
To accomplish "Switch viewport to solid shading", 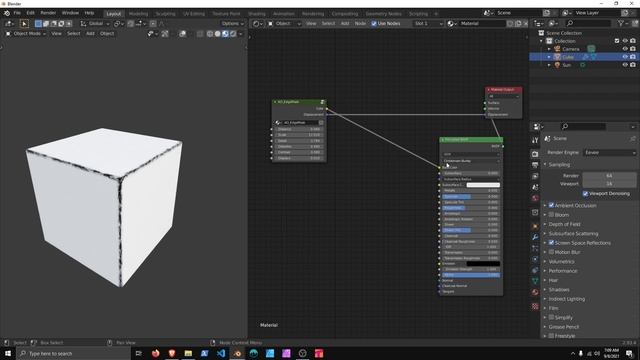I will click(218, 34).
